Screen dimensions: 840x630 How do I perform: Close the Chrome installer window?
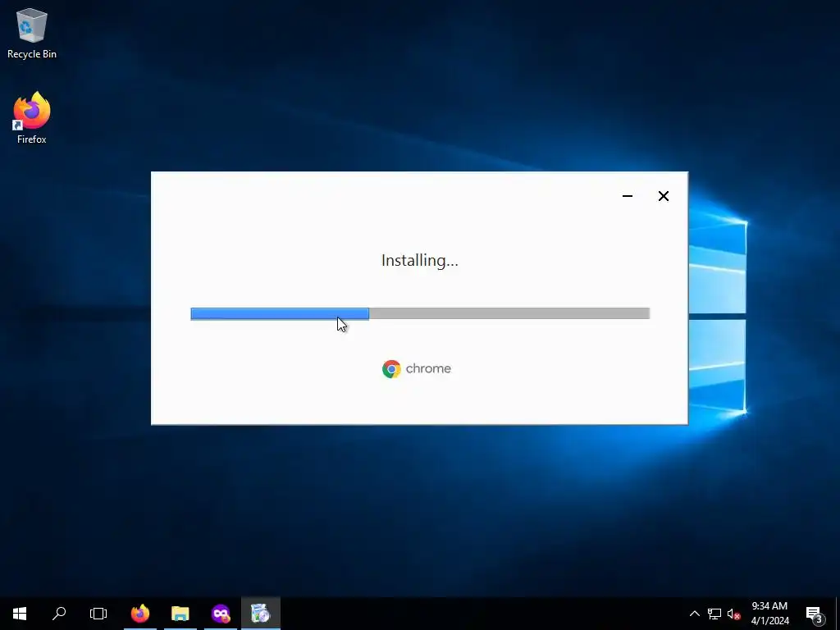pos(663,196)
